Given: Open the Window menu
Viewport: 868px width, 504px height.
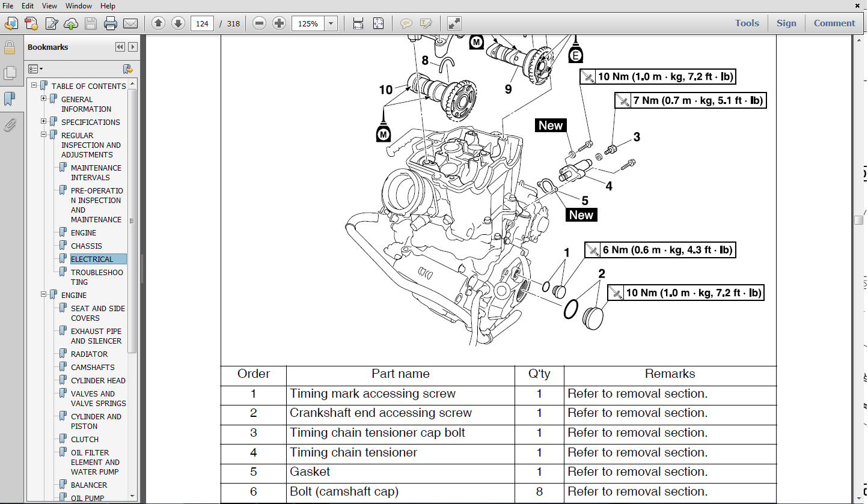Looking at the screenshot, I should 79,6.
